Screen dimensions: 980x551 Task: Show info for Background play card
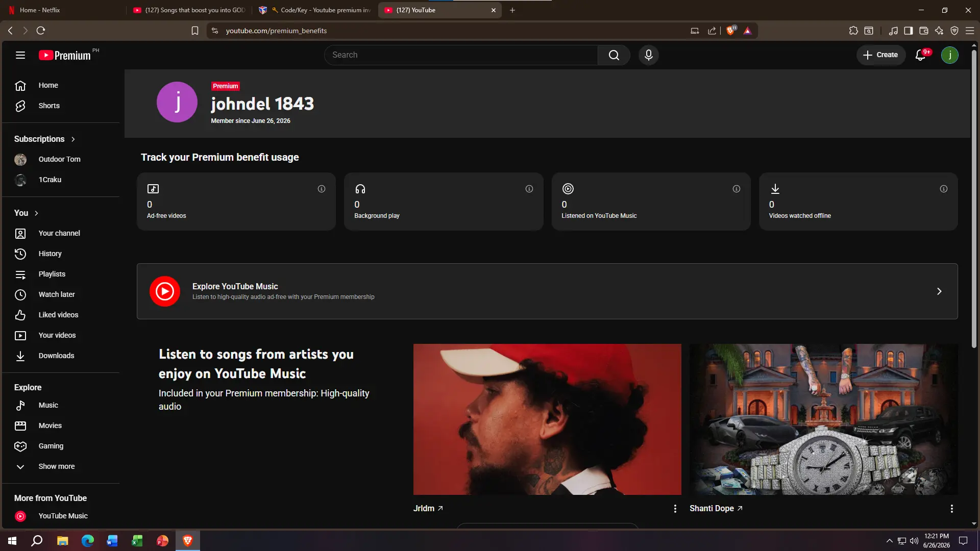[x=529, y=189]
